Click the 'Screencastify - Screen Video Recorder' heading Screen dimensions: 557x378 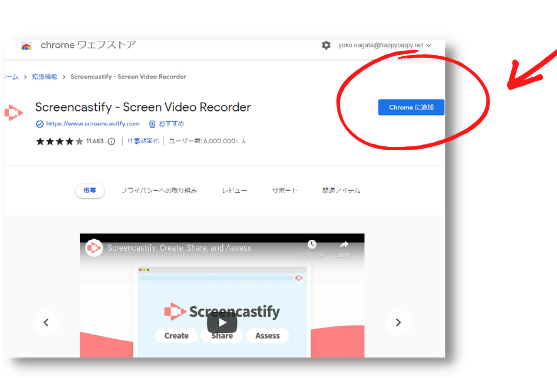(x=143, y=107)
